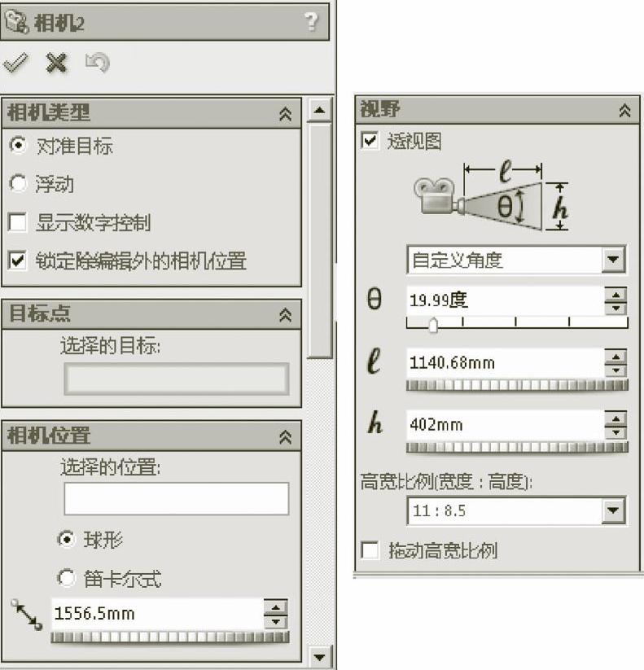Image resolution: width=644 pixels, height=670 pixels.
Task: Choose the 笛卡尔式 position option
Action: click(x=66, y=578)
